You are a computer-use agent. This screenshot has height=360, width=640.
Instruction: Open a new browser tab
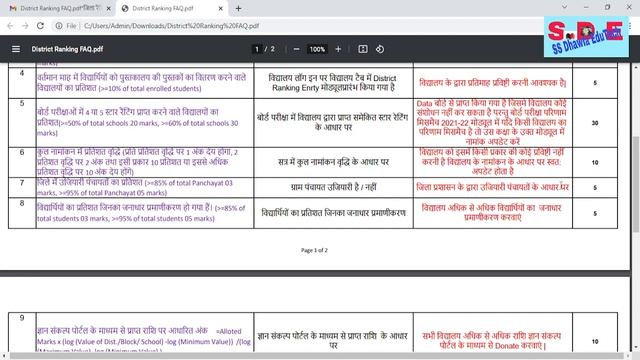(238, 8)
